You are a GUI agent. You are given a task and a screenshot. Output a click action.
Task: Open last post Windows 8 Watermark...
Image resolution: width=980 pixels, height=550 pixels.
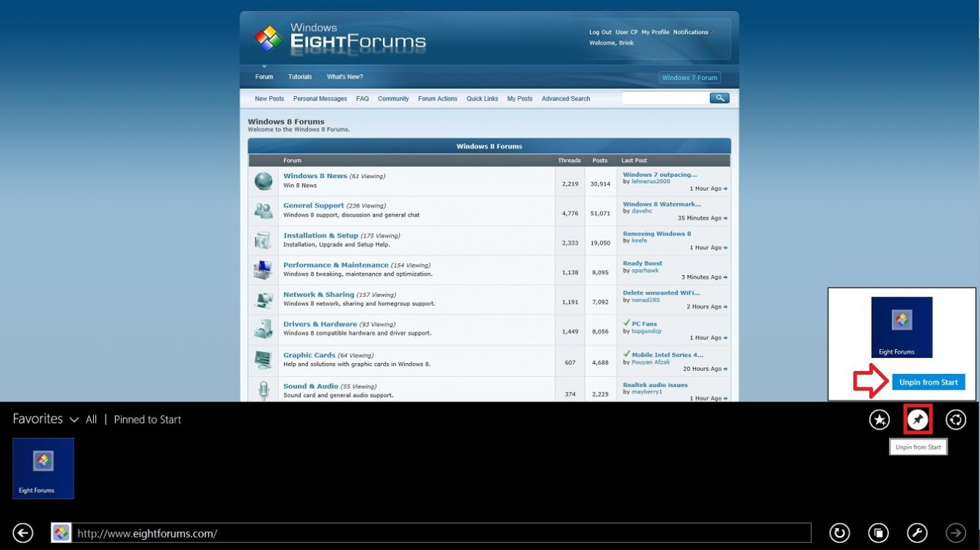(662, 204)
